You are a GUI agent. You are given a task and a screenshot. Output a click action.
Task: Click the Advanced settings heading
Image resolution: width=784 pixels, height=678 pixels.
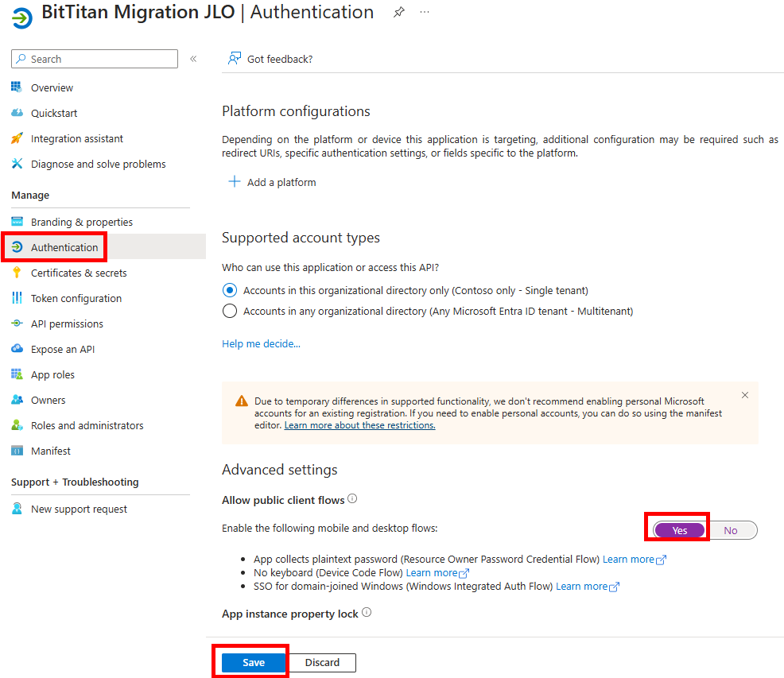280,470
